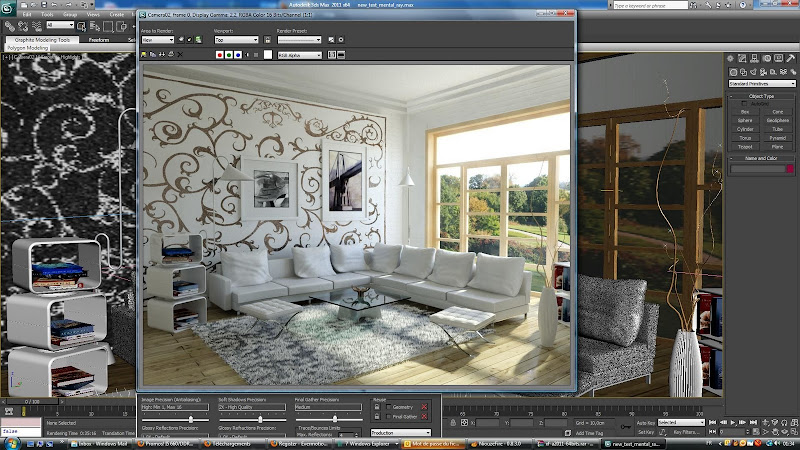Copy rendered image to clipboard

[x=153, y=55]
